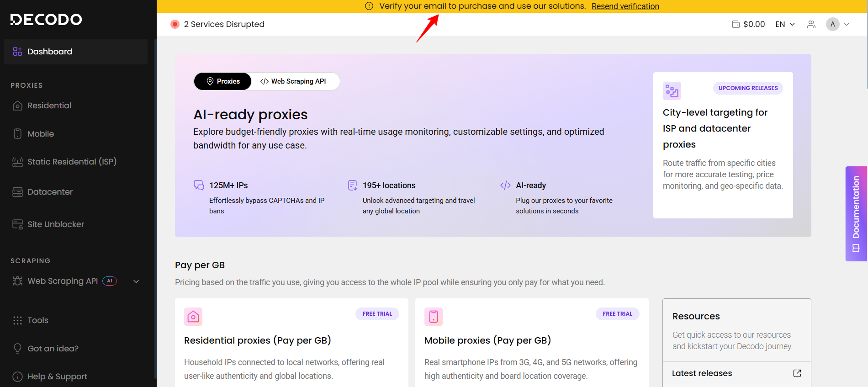Open the Latest releases resource link
Screen dimensions: 868x387
(736, 373)
